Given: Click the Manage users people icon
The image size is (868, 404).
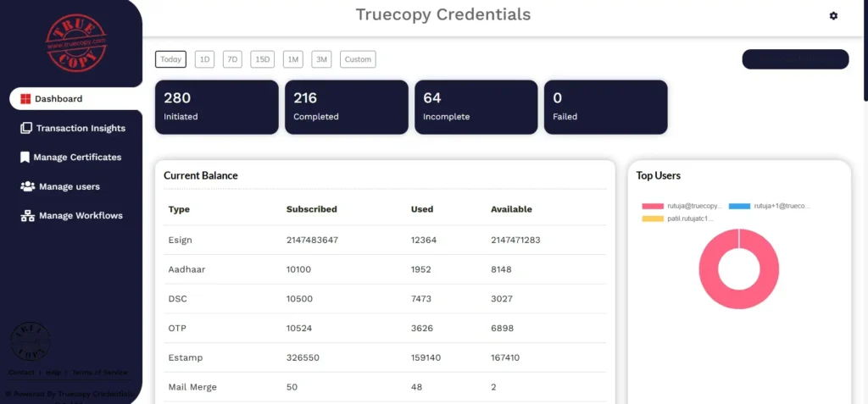Looking at the screenshot, I should (x=28, y=186).
